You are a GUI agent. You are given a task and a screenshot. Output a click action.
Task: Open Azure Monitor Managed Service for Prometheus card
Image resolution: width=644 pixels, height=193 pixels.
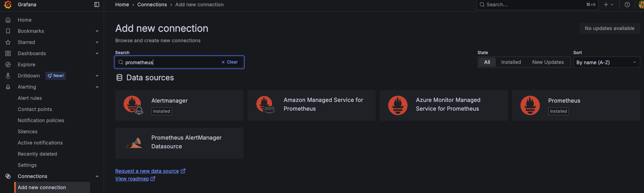443,105
